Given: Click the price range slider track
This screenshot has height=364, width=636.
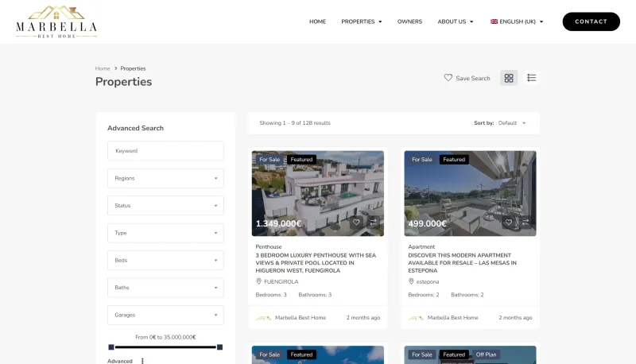Looking at the screenshot, I should click(165, 347).
